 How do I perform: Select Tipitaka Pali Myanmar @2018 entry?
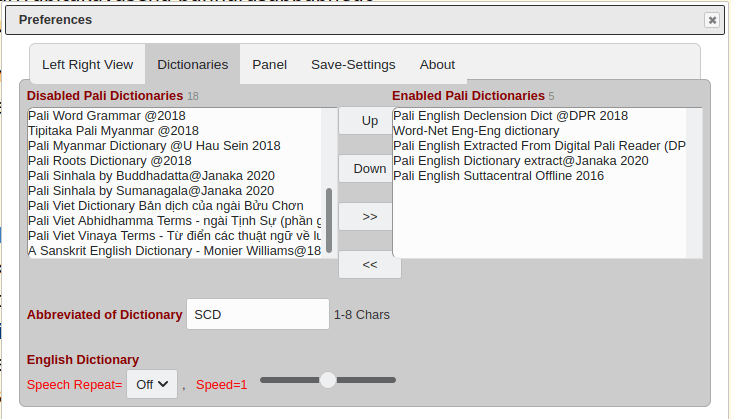(113, 131)
